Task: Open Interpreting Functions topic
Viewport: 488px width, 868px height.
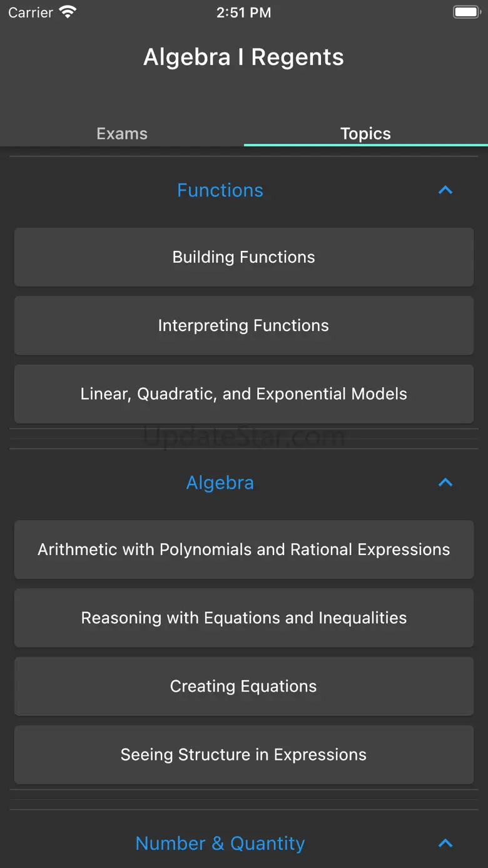Action: [x=244, y=325]
